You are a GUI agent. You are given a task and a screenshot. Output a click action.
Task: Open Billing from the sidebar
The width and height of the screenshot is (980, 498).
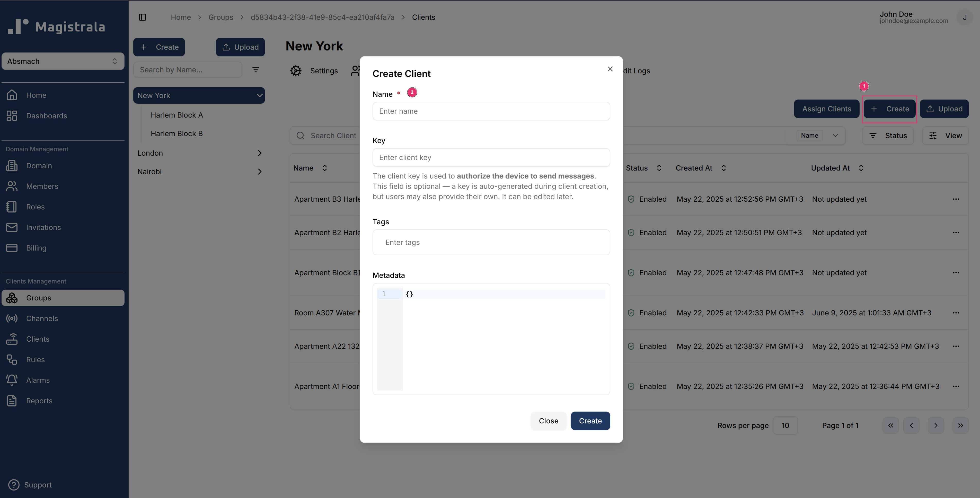pos(36,248)
